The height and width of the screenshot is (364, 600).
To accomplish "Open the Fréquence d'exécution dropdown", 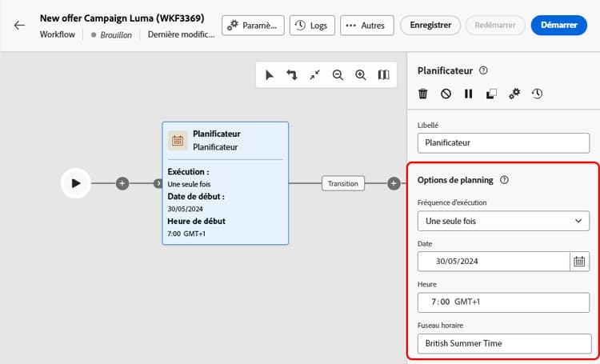I will coord(503,221).
